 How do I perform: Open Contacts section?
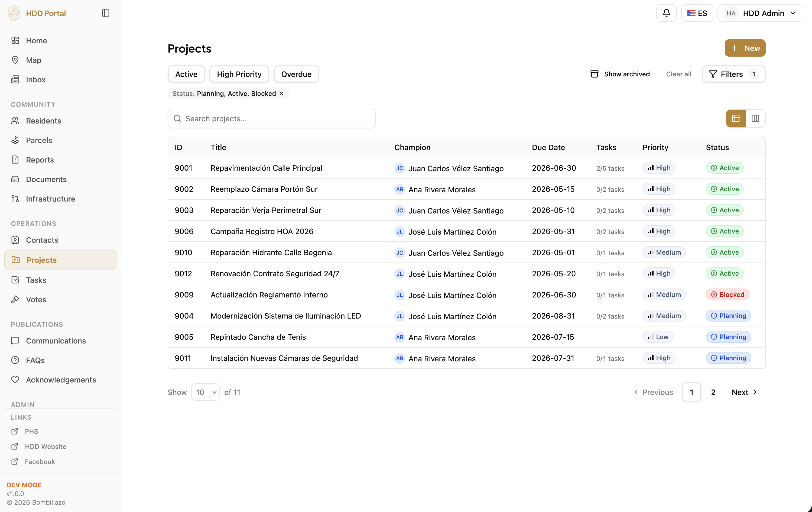click(60, 240)
